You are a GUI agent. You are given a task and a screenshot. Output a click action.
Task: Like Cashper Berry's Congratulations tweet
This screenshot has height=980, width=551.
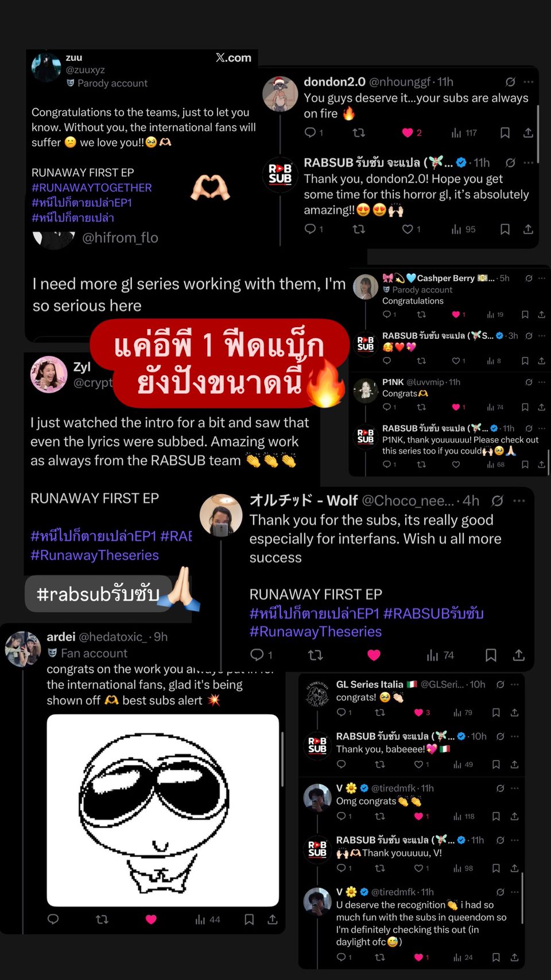point(456,315)
